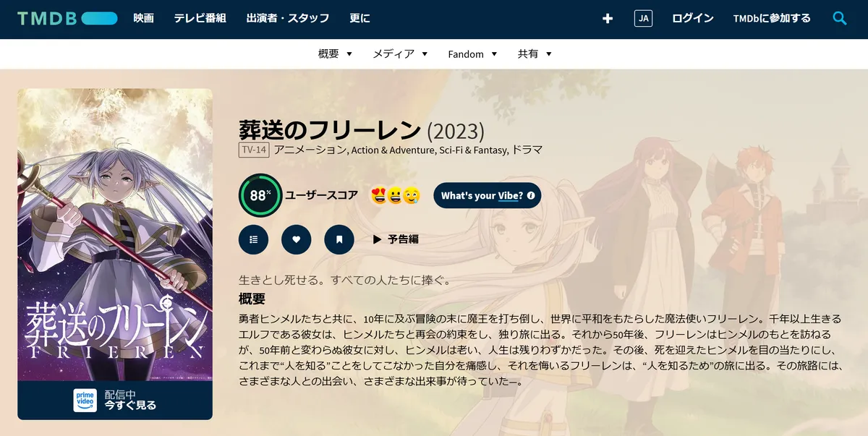Mark as favorite with heart icon
Image resolution: width=868 pixels, height=436 pixels.
(x=297, y=239)
